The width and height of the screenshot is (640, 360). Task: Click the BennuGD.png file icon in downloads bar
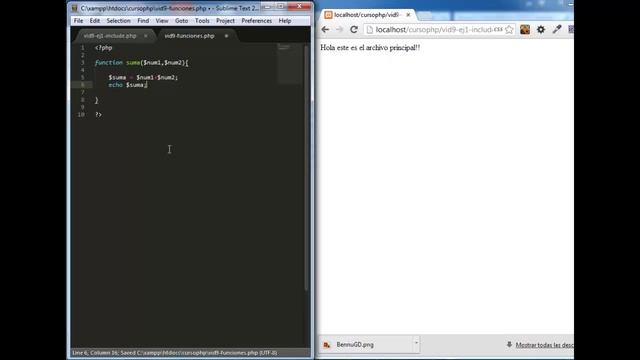327,345
